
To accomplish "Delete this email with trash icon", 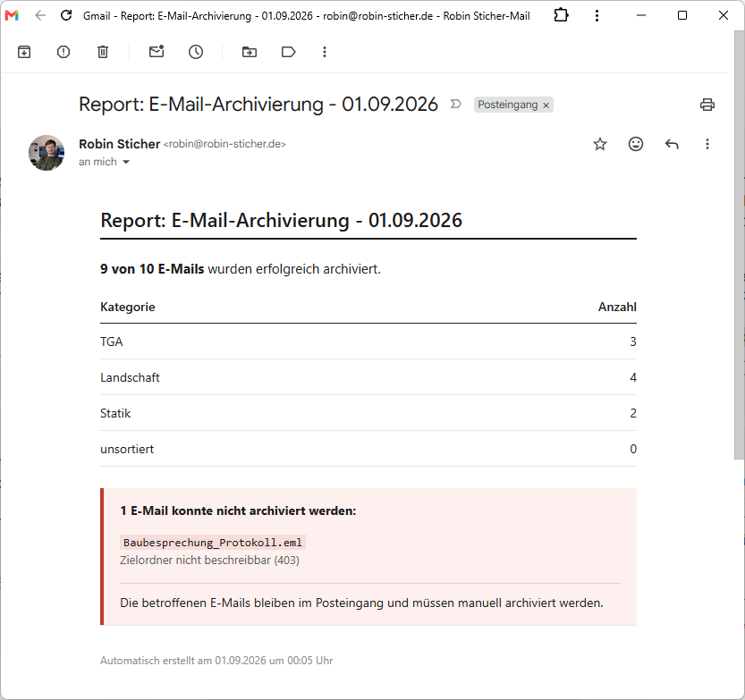I will (103, 52).
